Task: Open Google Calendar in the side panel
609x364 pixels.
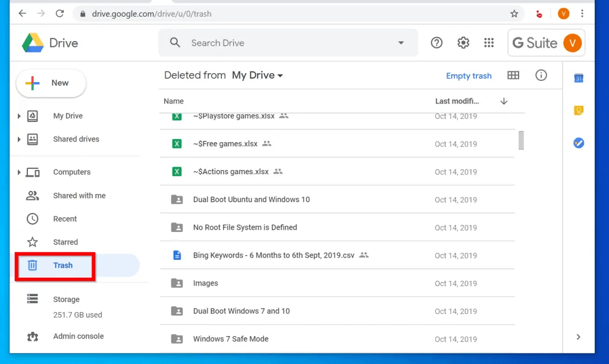Action: (x=578, y=77)
